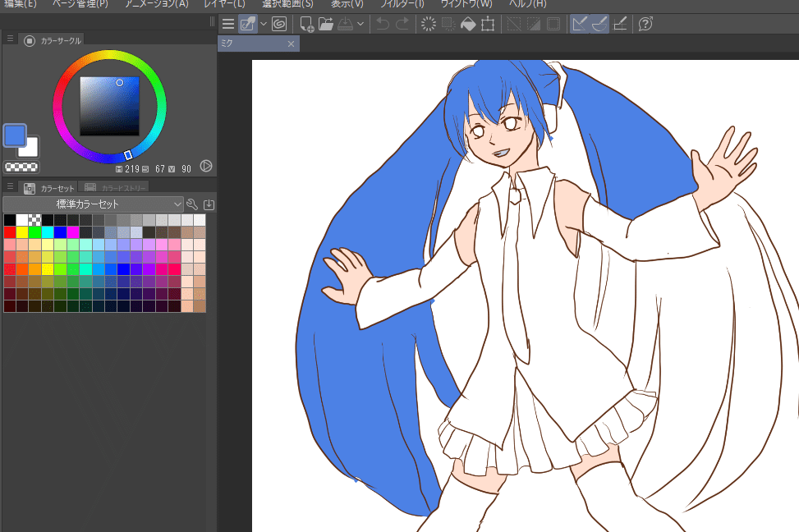Open dropdown arrow beside CLIP STUDIO button

(x=264, y=24)
